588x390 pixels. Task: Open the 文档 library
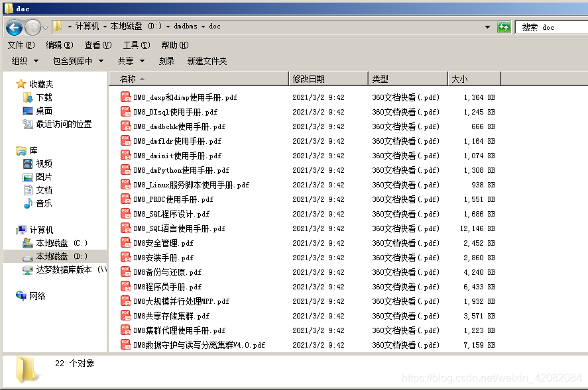pos(38,190)
